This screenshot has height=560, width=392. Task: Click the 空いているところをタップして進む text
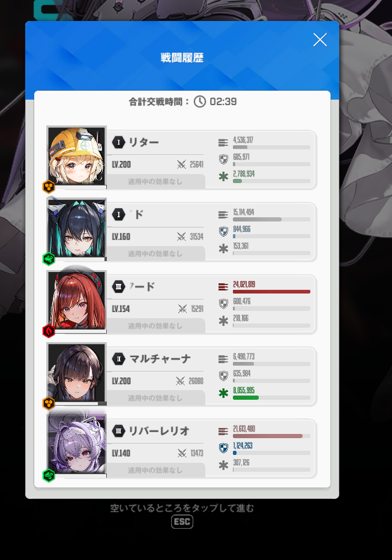point(182,508)
